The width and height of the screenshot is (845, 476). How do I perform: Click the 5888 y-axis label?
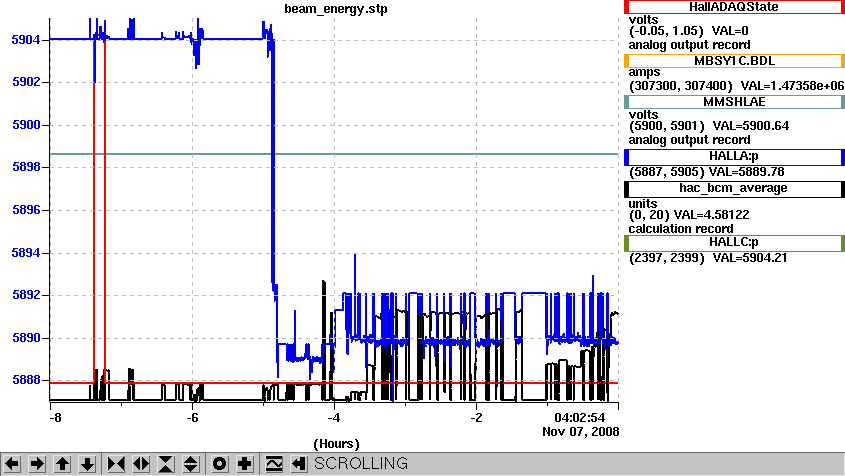[x=26, y=380]
